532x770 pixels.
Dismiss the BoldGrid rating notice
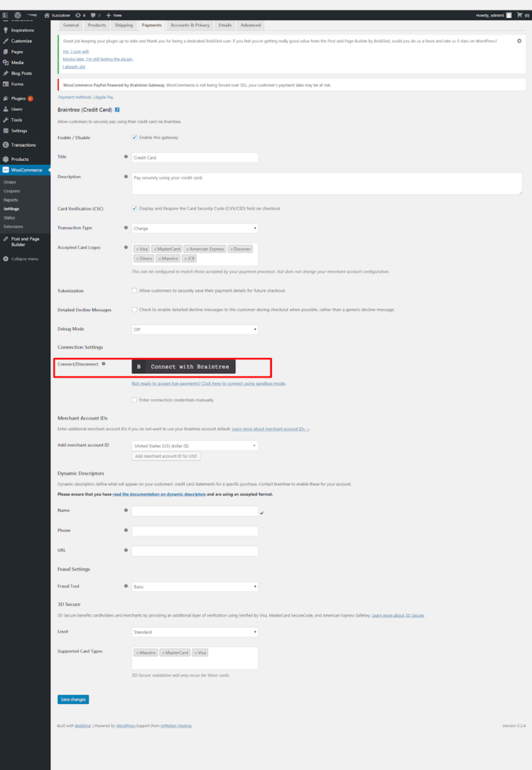coord(519,41)
